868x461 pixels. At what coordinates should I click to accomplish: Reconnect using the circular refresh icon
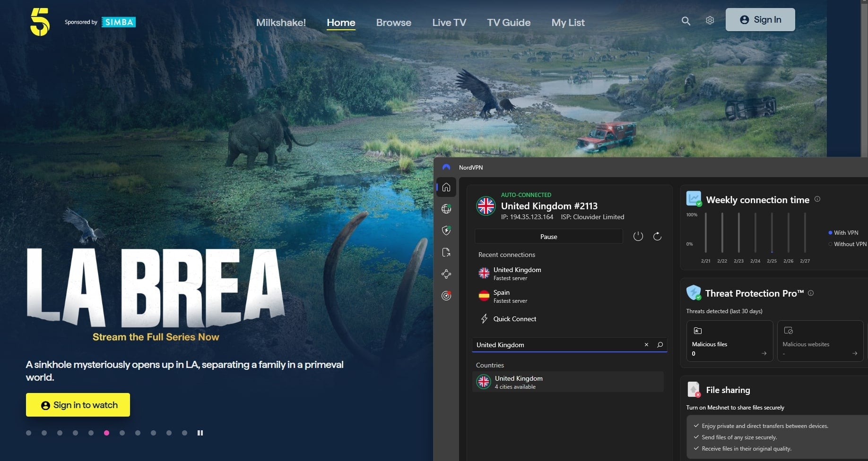pyautogui.click(x=657, y=236)
